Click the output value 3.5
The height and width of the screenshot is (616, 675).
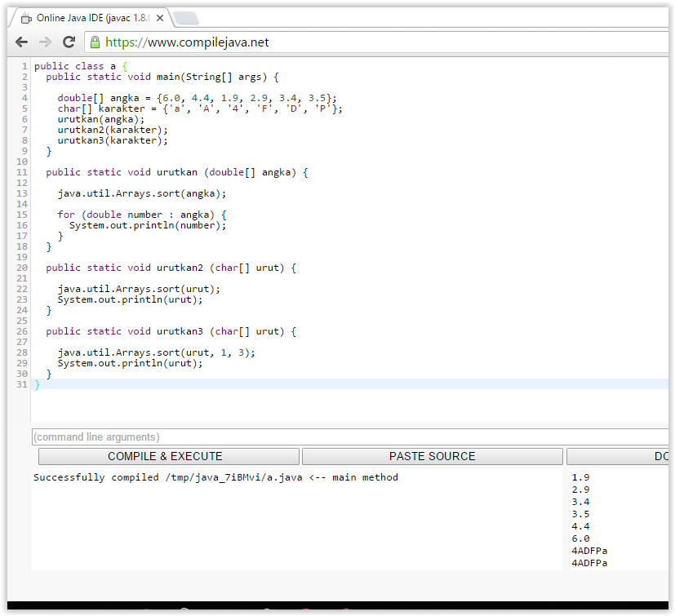[x=580, y=514]
